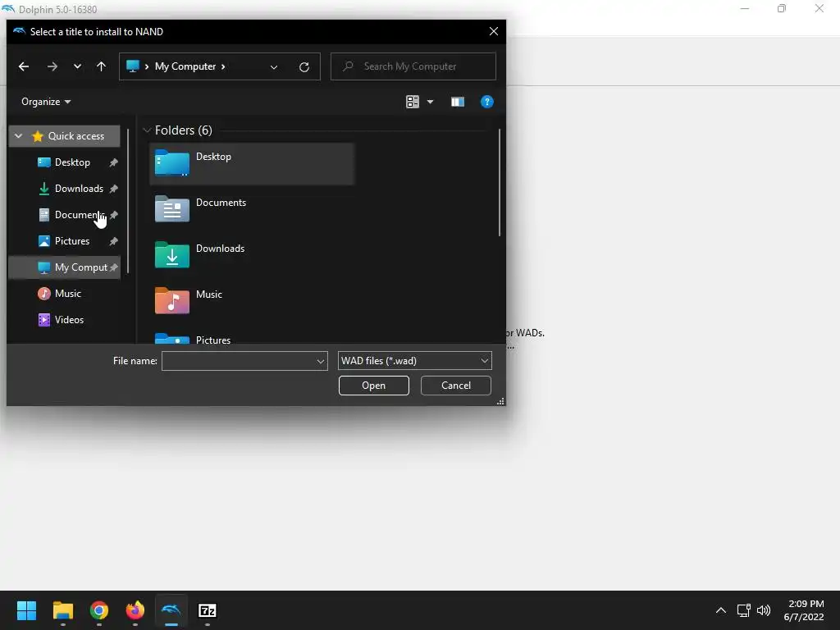Click the Open button
Viewport: 840px width, 630px height.
pyautogui.click(x=374, y=386)
